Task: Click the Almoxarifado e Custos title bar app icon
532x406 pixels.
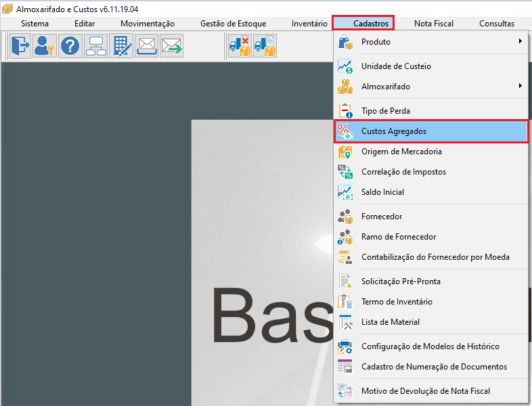Action: (x=7, y=9)
